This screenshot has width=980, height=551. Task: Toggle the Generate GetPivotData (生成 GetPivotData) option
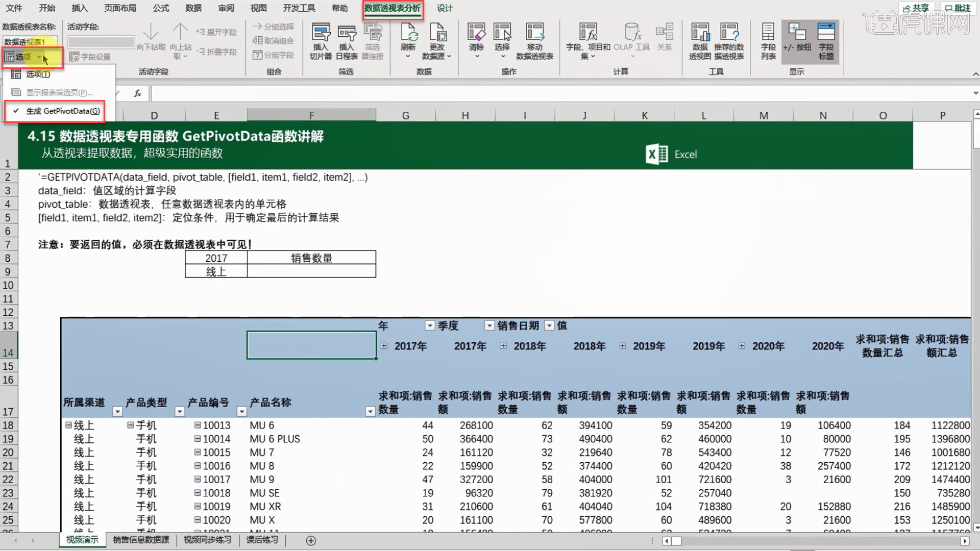62,111
